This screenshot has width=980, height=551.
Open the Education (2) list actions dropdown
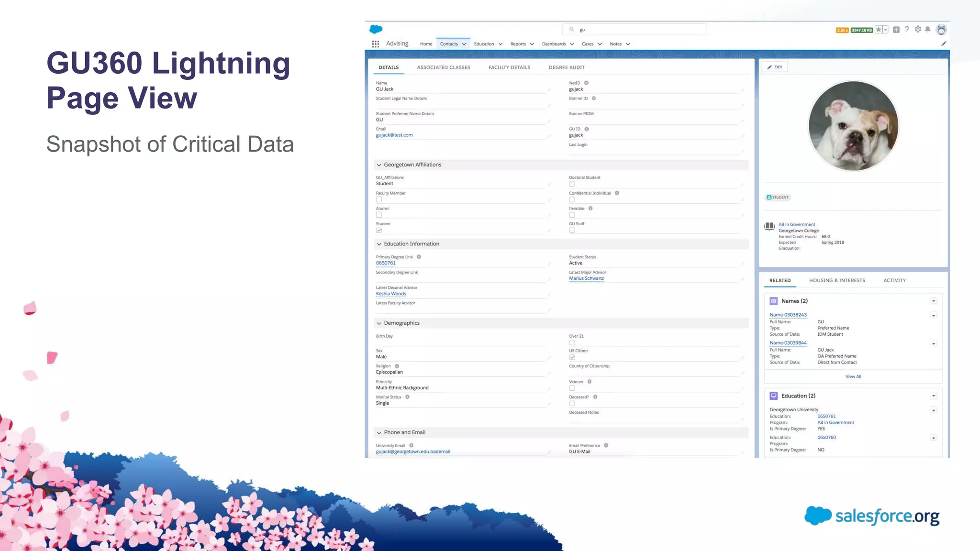click(934, 396)
